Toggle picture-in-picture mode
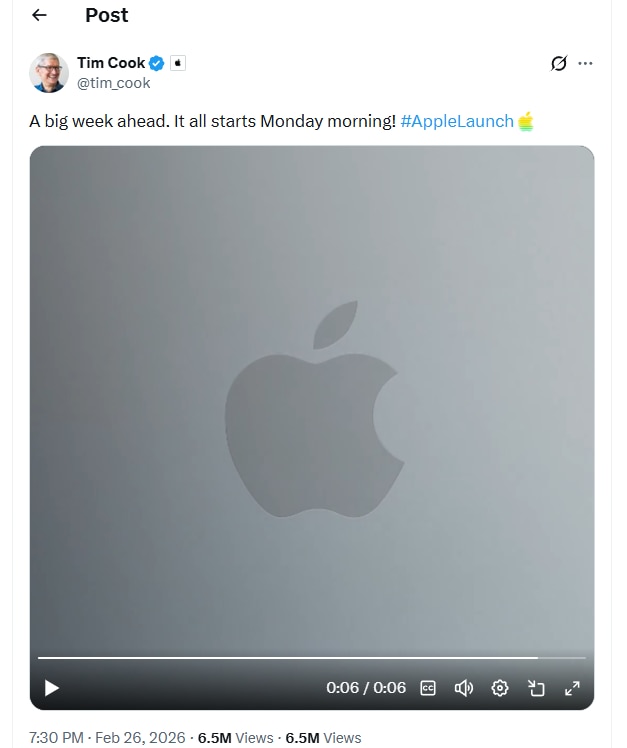This screenshot has width=627, height=748. (x=536, y=688)
